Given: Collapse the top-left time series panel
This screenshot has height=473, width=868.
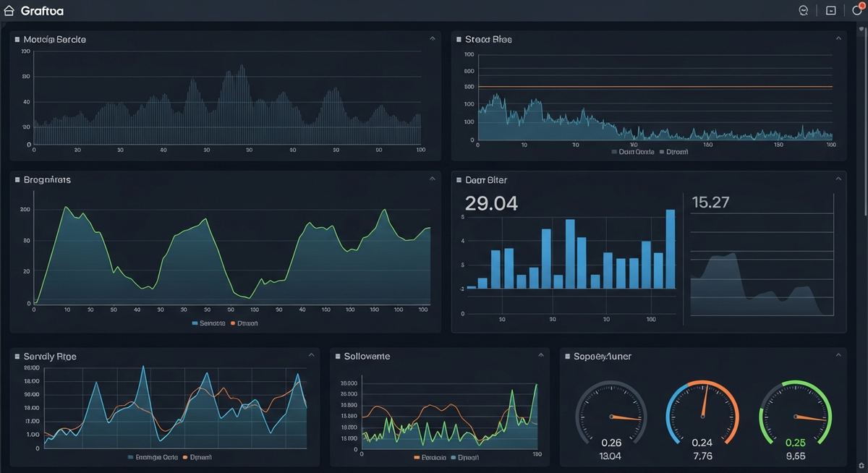Looking at the screenshot, I should (x=432, y=36).
